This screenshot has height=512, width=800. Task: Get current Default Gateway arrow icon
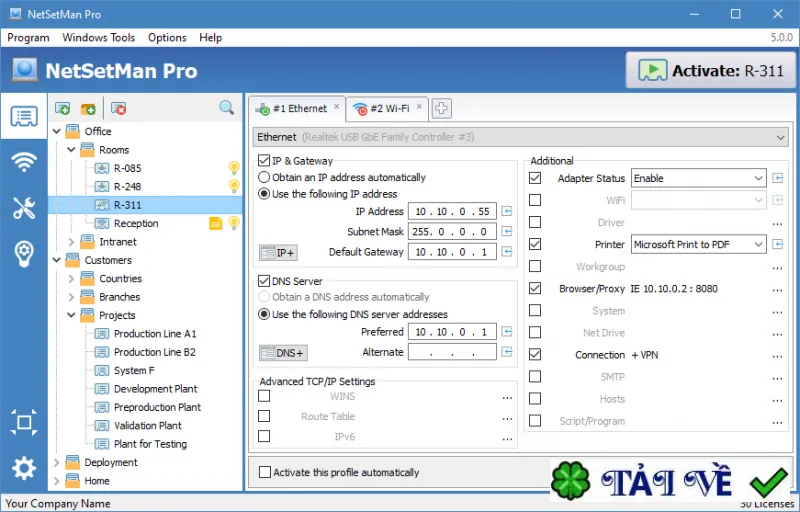(x=507, y=251)
